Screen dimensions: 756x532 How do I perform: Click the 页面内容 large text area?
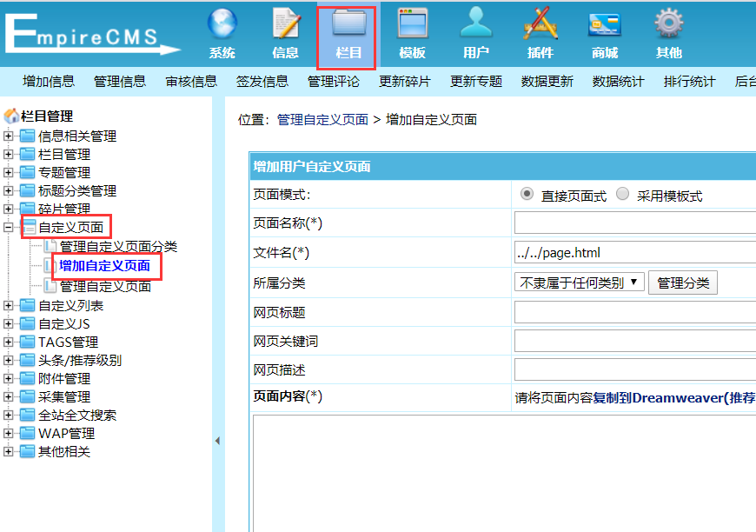point(504,473)
